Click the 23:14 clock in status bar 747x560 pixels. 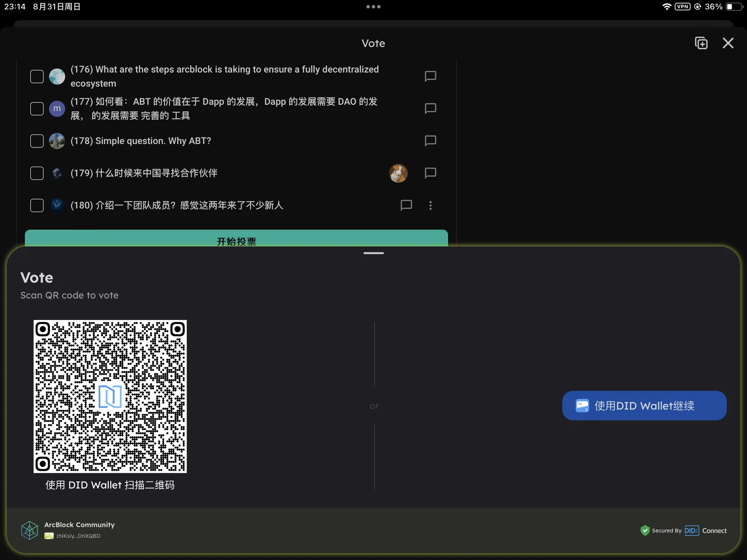[x=15, y=7]
